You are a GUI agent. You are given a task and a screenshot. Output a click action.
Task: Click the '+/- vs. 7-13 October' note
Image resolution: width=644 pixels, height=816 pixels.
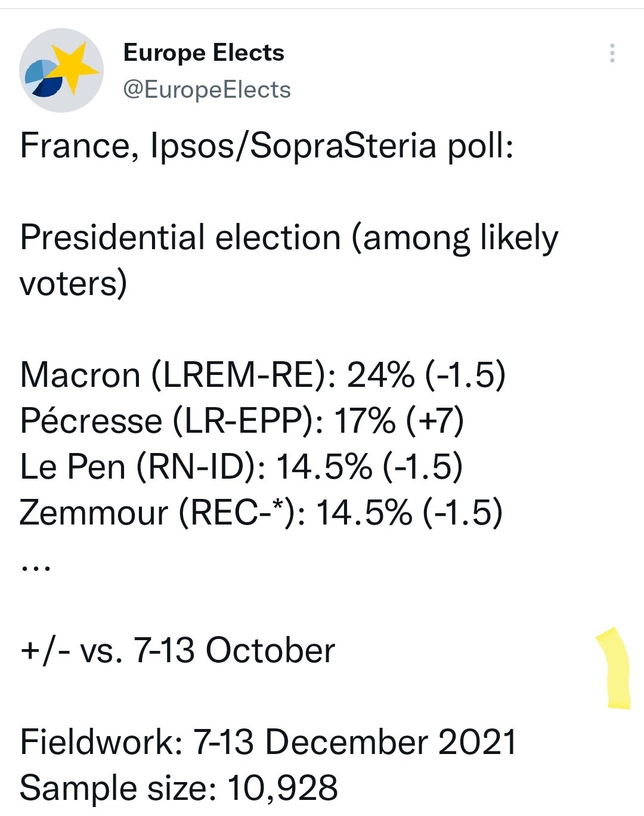click(177, 650)
